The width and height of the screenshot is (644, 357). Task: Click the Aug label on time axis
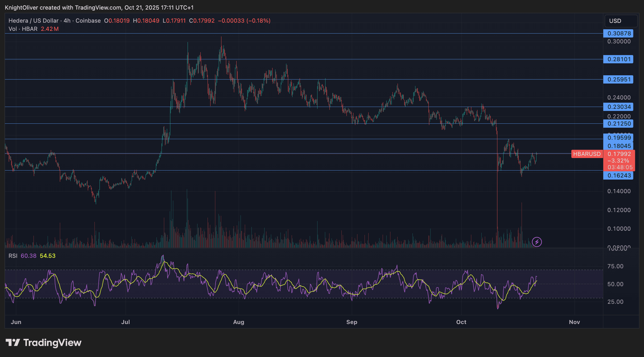(238, 322)
